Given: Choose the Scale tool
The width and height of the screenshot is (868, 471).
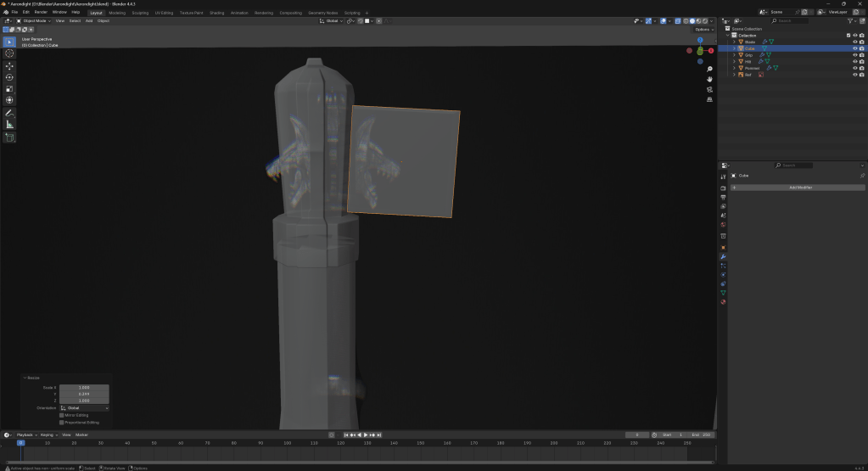Looking at the screenshot, I should pos(9,88).
